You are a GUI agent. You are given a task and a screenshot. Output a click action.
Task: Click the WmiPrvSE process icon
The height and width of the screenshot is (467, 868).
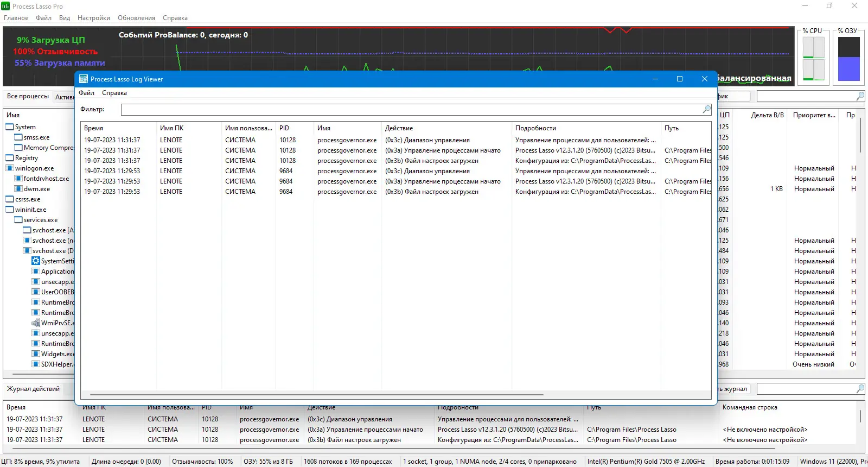(x=36, y=323)
